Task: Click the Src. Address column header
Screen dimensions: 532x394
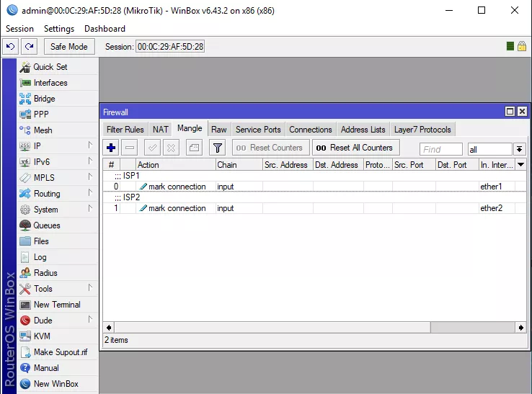Action: pos(288,165)
